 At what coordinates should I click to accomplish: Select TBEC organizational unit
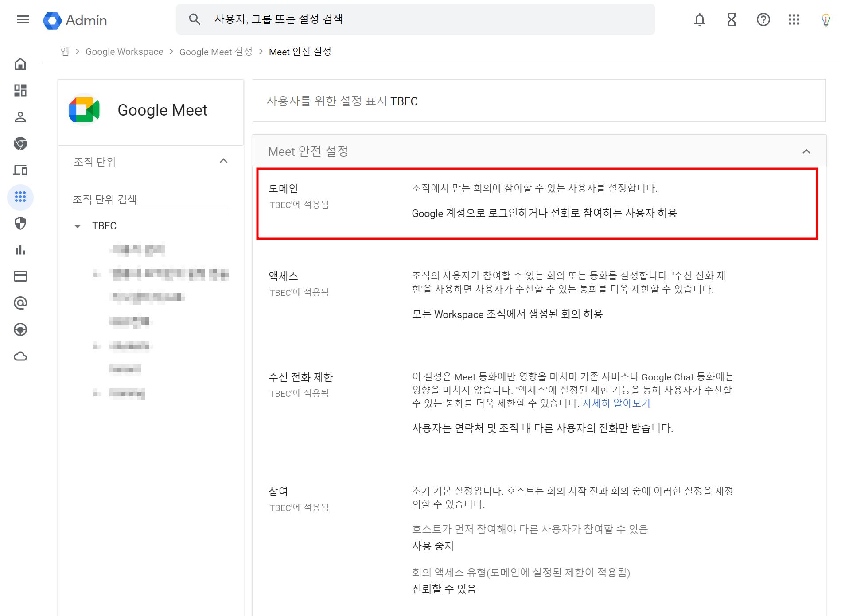(x=104, y=226)
